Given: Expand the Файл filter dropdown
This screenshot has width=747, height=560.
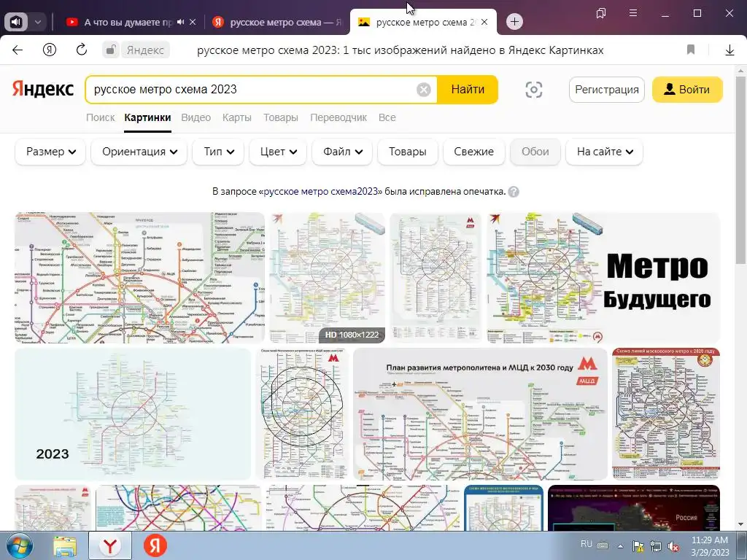Looking at the screenshot, I should pos(342,152).
